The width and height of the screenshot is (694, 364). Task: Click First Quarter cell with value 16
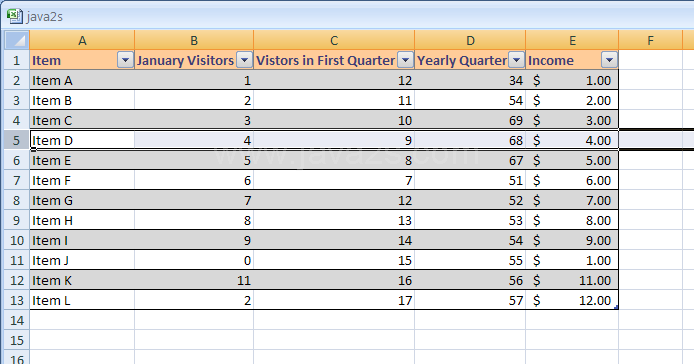[334, 280]
